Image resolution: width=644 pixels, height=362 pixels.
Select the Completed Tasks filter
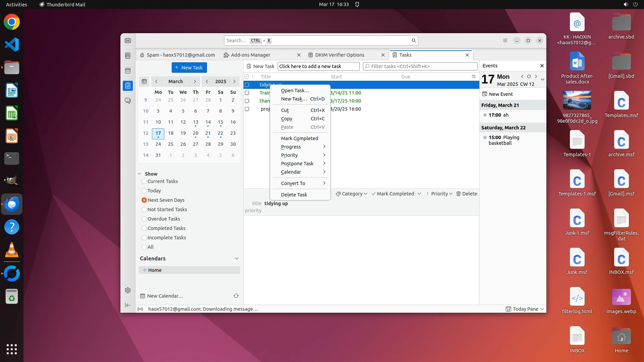(144, 228)
